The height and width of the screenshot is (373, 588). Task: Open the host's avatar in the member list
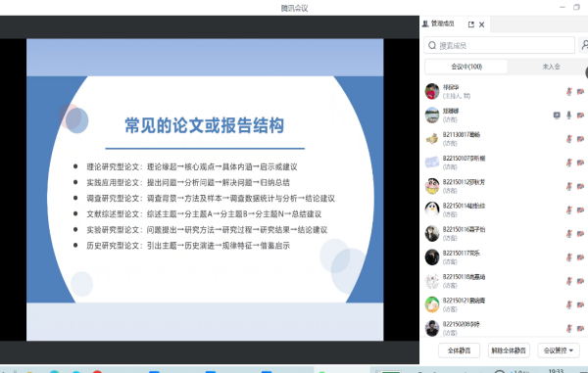point(432,91)
